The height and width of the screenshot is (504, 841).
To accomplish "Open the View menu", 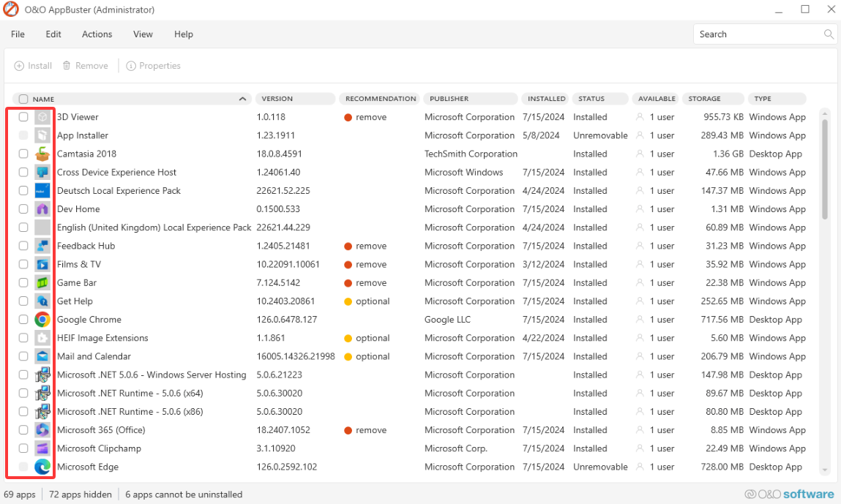I will tap(143, 34).
